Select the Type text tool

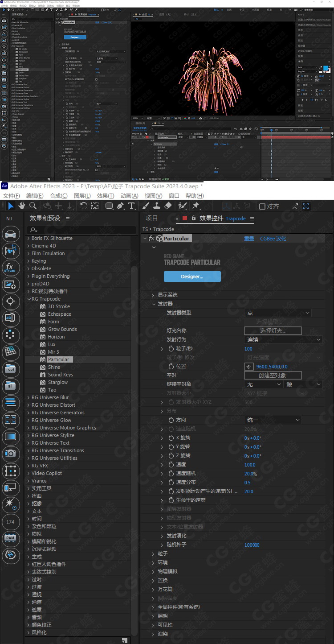(x=131, y=206)
